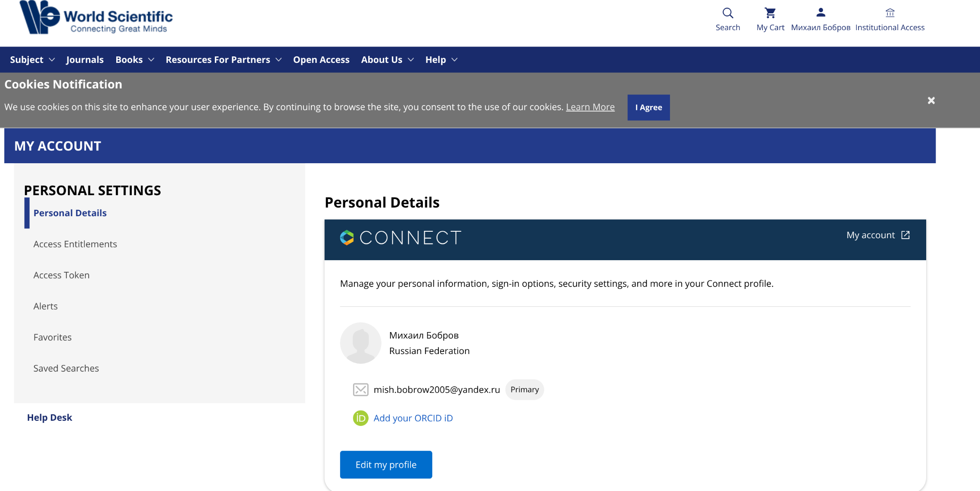Click the Connect logo icon
This screenshot has height=491, width=980.
pyautogui.click(x=347, y=238)
